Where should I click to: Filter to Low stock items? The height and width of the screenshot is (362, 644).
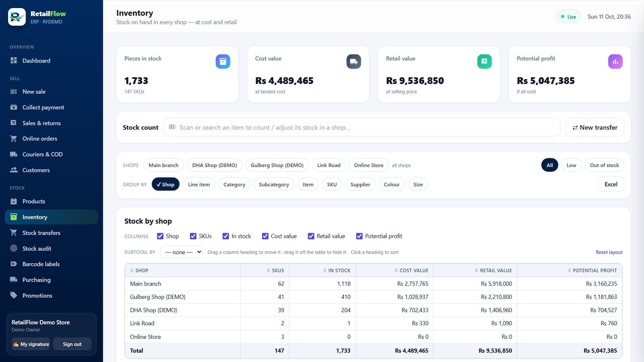coord(572,165)
